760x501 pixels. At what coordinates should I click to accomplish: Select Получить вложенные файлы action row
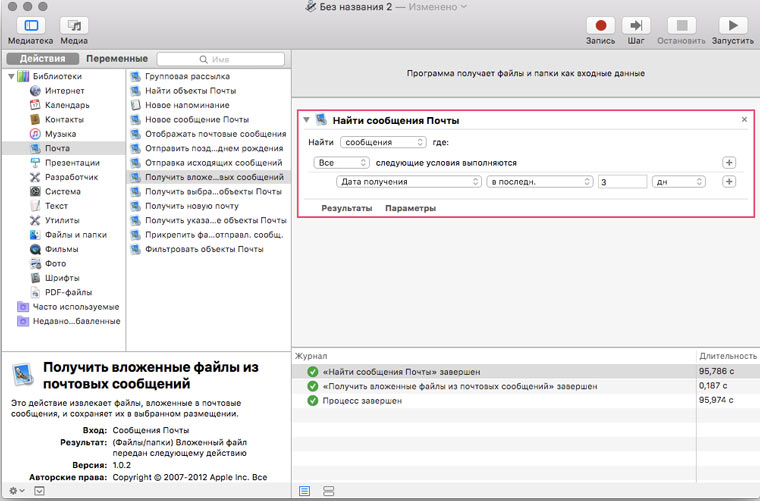coord(209,177)
